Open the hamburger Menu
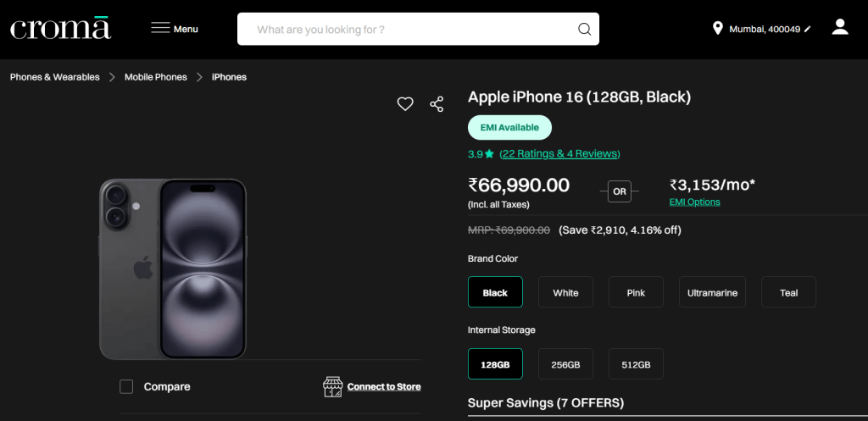Screen dimensions: 868x421 point(174,29)
